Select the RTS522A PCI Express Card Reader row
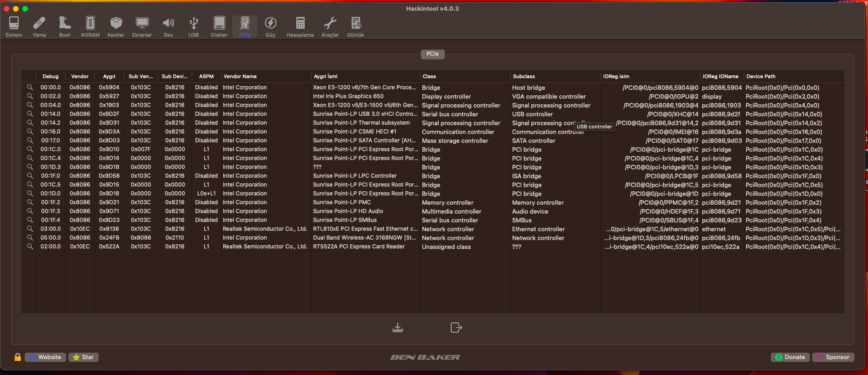 (359, 247)
